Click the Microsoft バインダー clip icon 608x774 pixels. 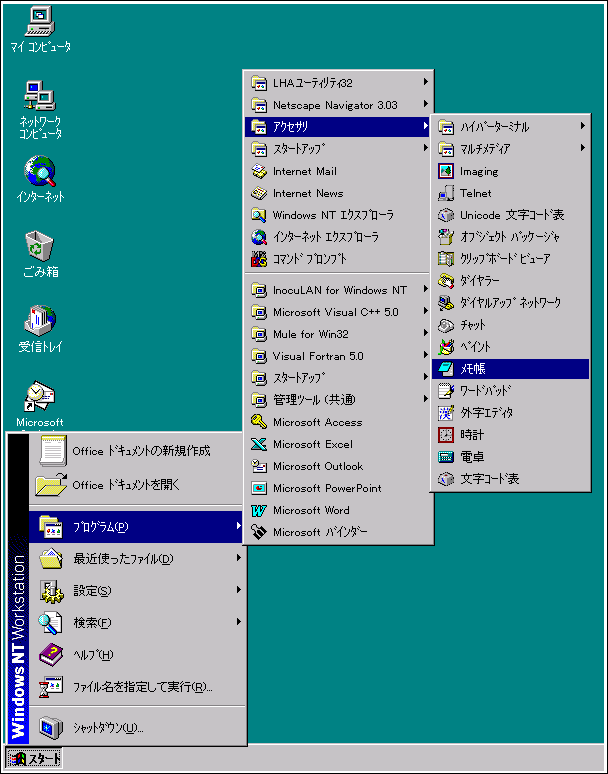click(x=259, y=532)
